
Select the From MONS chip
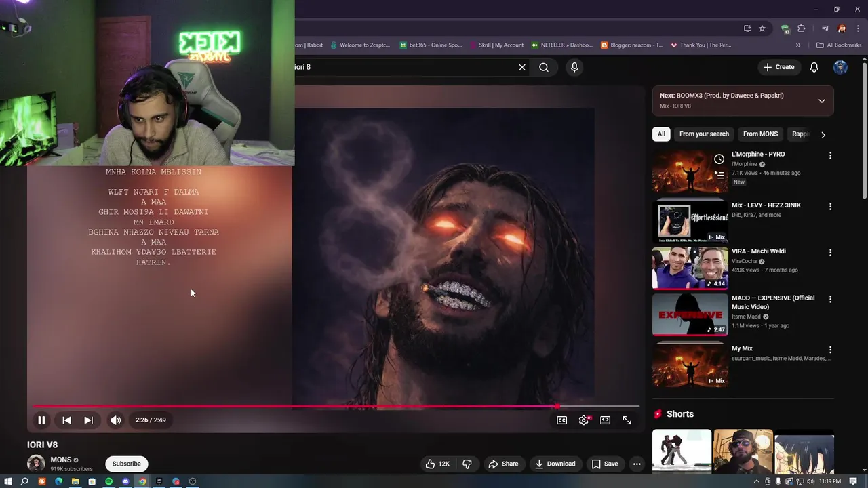click(x=760, y=134)
